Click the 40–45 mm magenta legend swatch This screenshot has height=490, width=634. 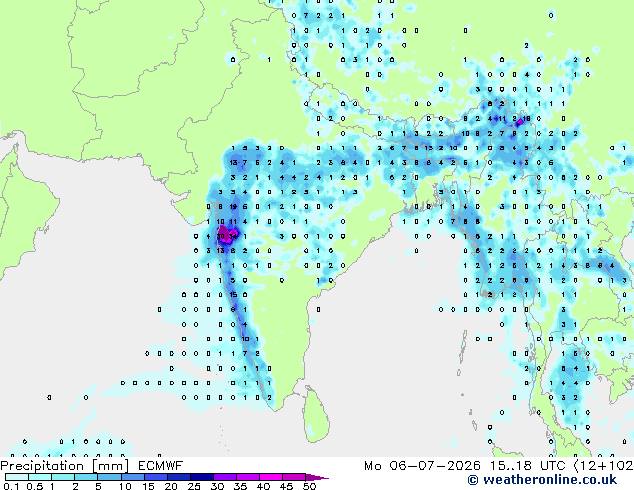point(271,477)
